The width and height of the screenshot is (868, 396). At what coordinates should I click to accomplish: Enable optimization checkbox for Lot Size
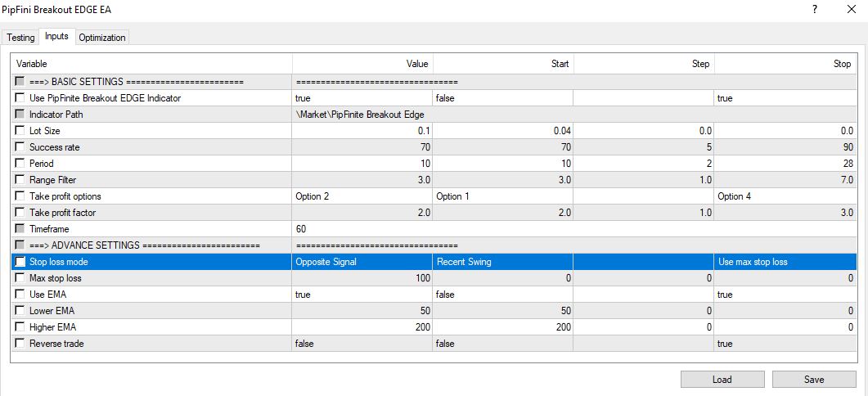click(x=20, y=131)
